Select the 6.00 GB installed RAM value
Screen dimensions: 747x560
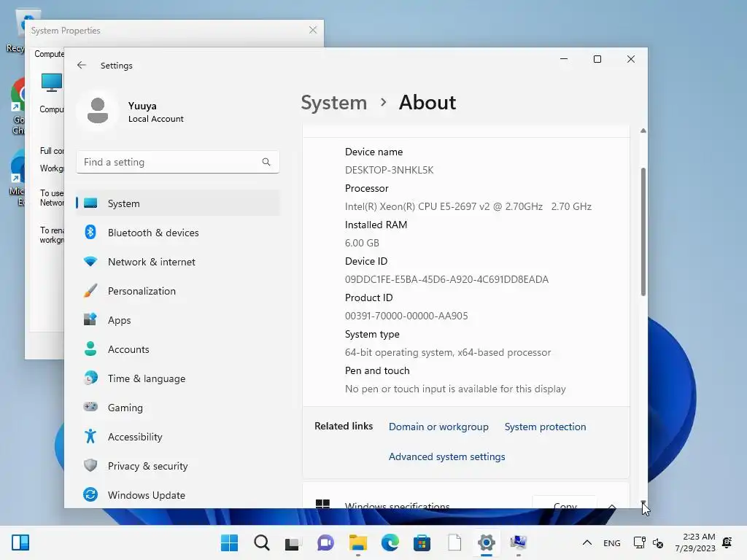pyautogui.click(x=362, y=243)
